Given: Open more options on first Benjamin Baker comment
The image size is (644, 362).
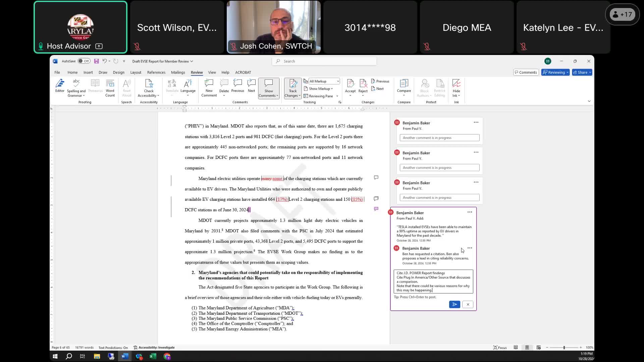Looking at the screenshot, I should pos(476,122).
